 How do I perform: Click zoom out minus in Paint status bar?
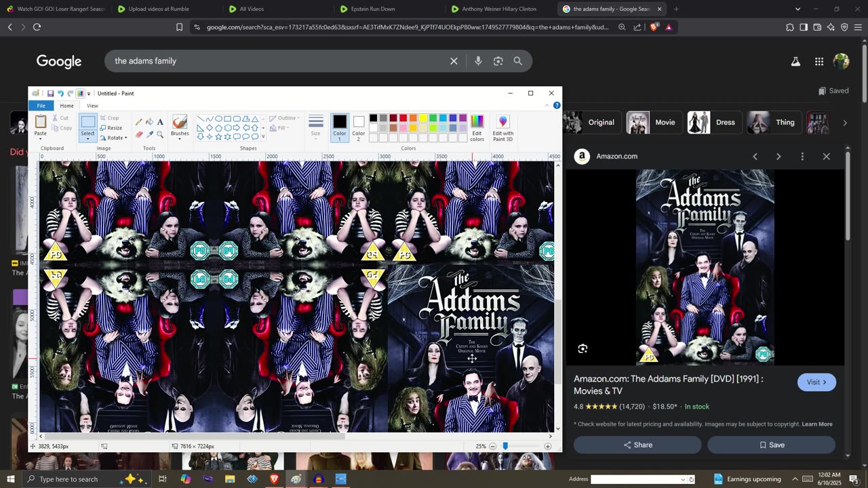click(493, 447)
